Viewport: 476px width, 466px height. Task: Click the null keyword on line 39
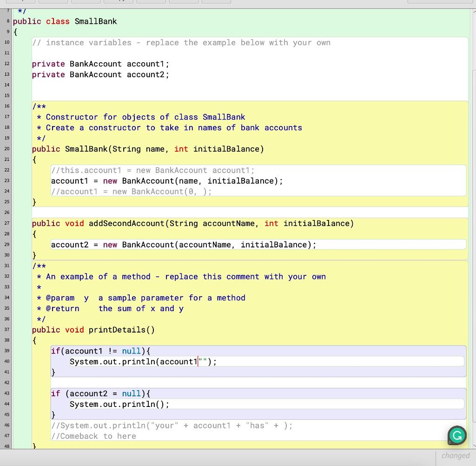coord(132,351)
